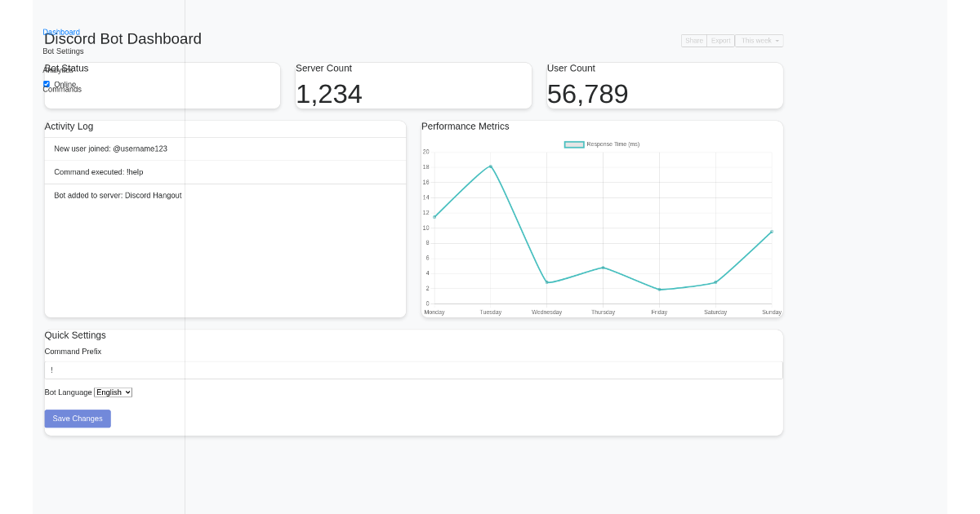Click the Share button
This screenshot has height=514, width=980.
(x=693, y=40)
